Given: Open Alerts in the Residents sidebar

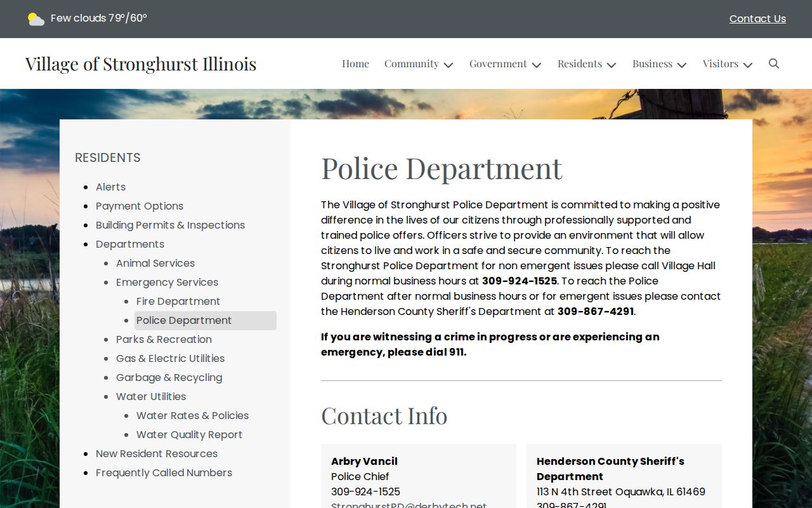Looking at the screenshot, I should [111, 187].
